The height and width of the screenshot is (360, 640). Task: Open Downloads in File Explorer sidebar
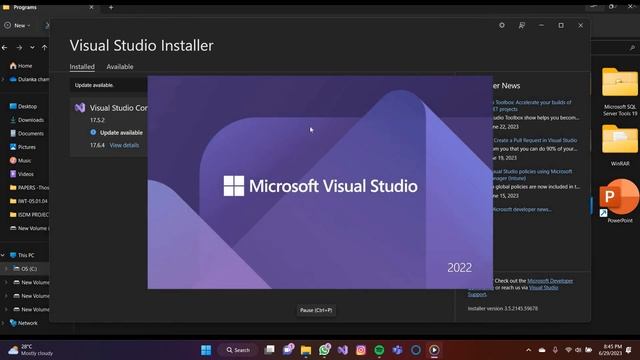click(27, 120)
